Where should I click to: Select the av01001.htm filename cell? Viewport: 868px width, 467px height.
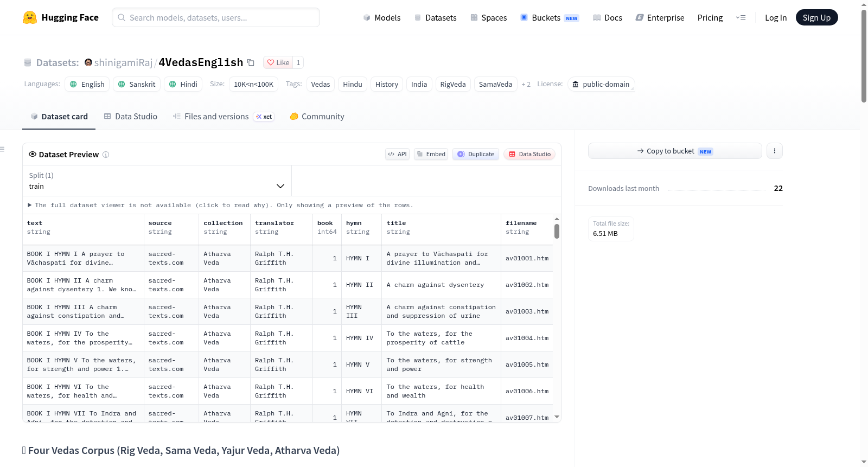point(527,258)
